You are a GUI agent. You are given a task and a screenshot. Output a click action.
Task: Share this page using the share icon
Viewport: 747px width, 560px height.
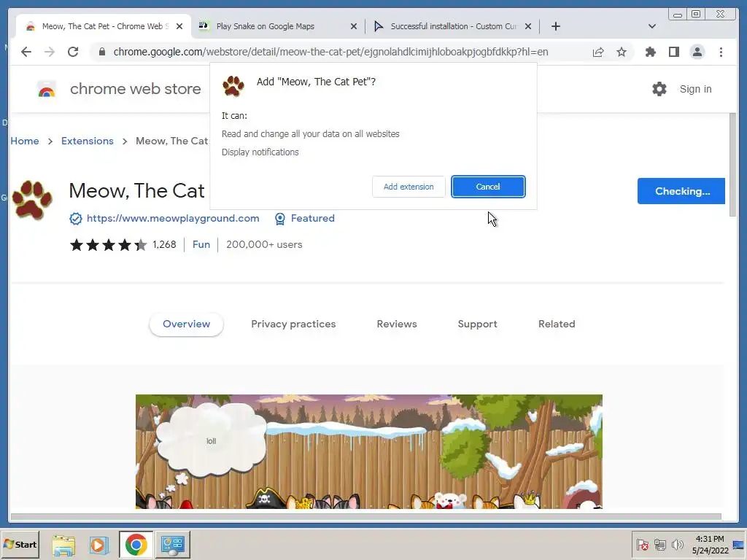point(598,52)
